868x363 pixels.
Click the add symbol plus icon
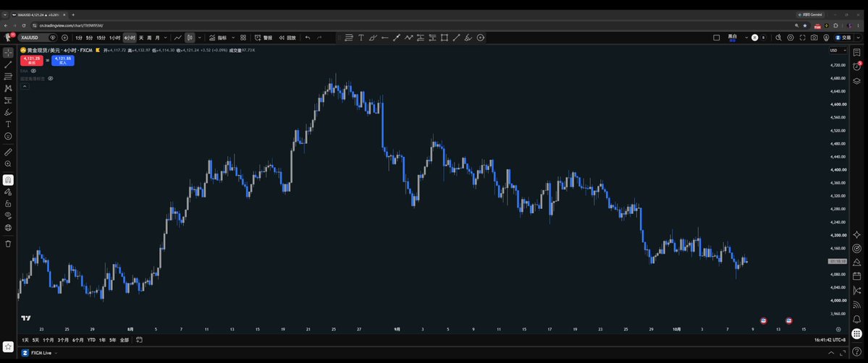pyautogui.click(x=64, y=38)
